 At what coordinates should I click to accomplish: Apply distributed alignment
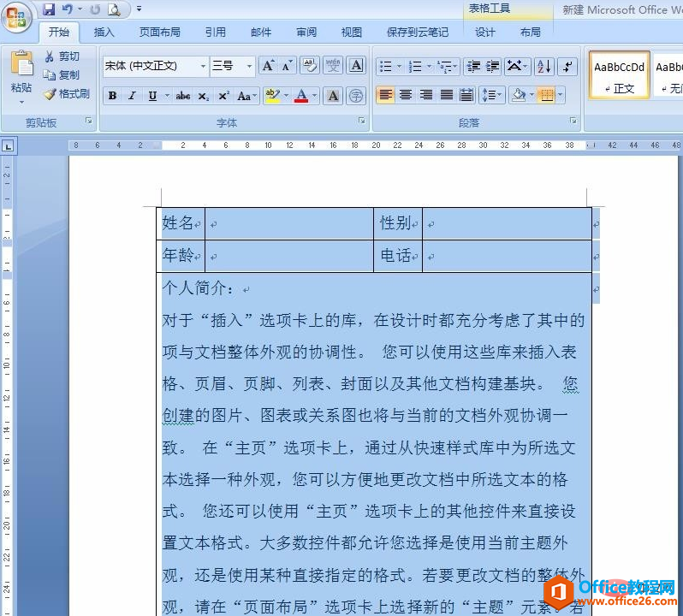tap(466, 95)
